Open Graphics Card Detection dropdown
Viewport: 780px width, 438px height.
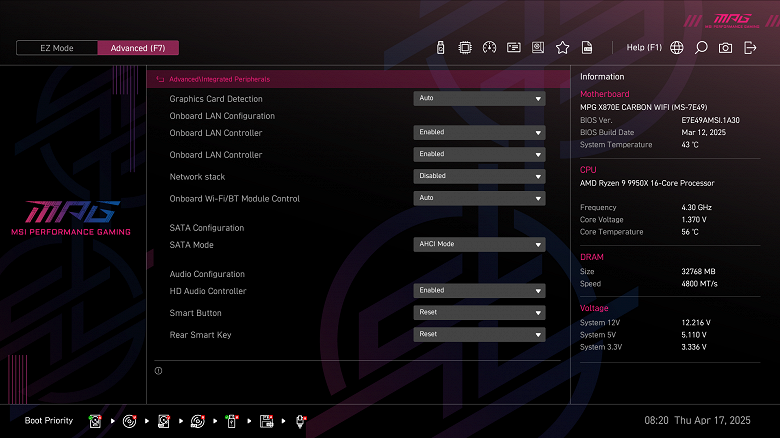click(x=479, y=99)
